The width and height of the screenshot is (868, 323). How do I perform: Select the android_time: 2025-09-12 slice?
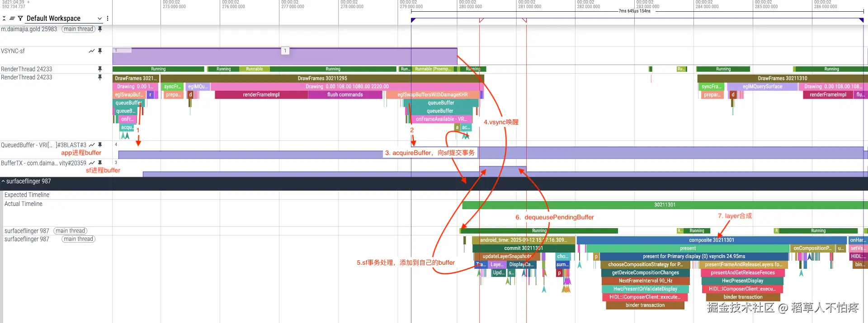coord(523,240)
